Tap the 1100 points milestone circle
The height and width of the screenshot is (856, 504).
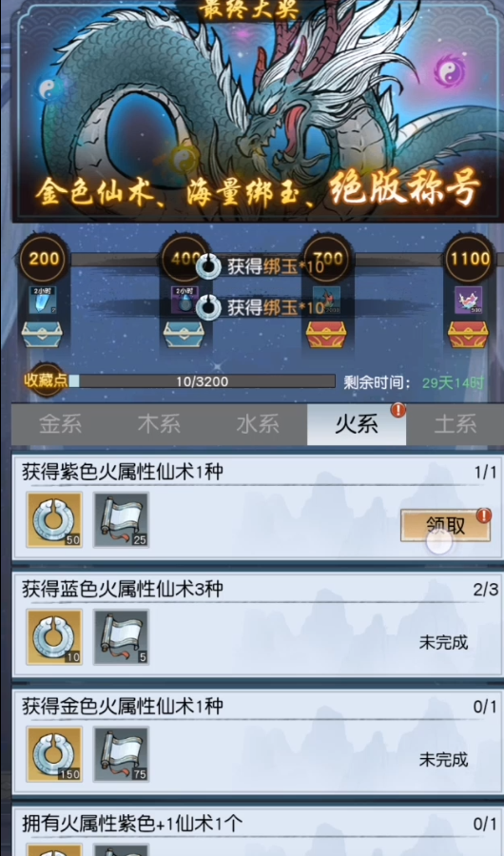468,258
